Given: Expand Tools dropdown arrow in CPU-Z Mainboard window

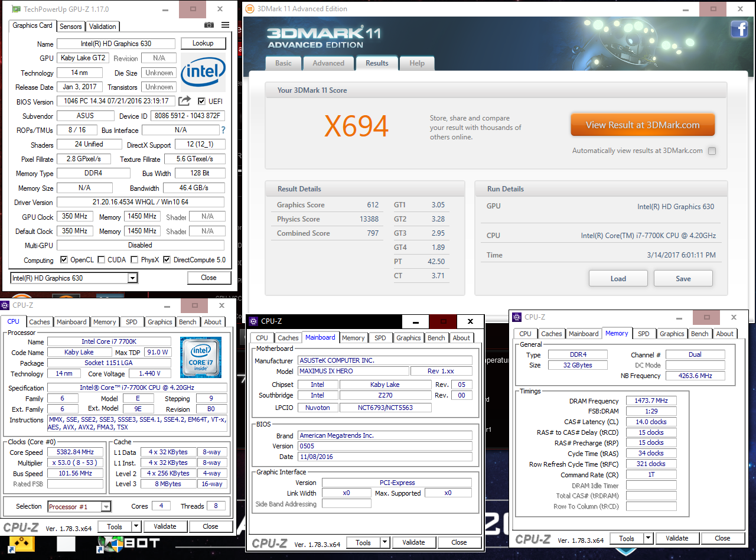Looking at the screenshot, I should click(384, 542).
